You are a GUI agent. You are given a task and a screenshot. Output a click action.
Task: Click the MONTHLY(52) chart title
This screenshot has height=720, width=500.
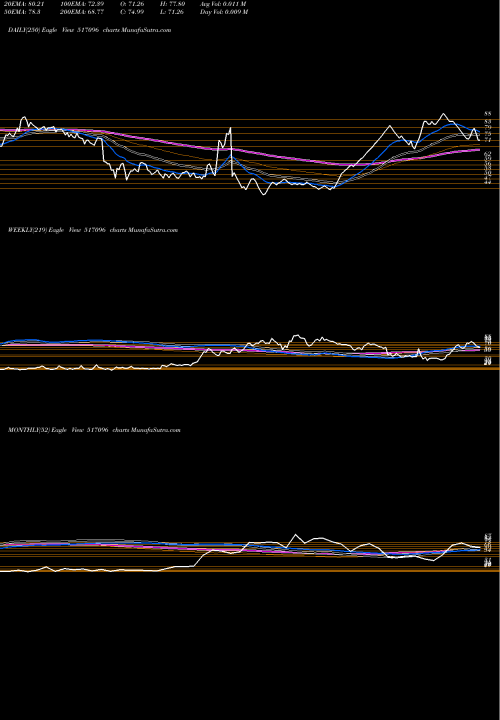pos(94,430)
